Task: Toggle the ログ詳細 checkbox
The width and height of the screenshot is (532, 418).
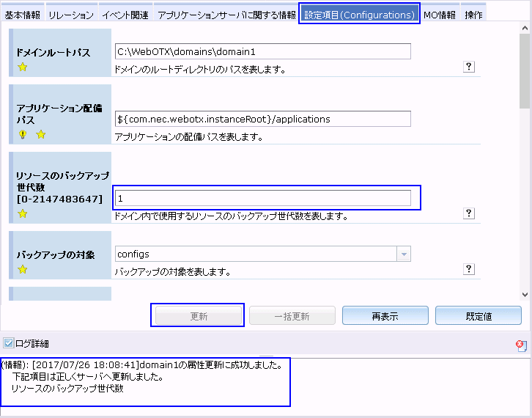Action: [8, 343]
